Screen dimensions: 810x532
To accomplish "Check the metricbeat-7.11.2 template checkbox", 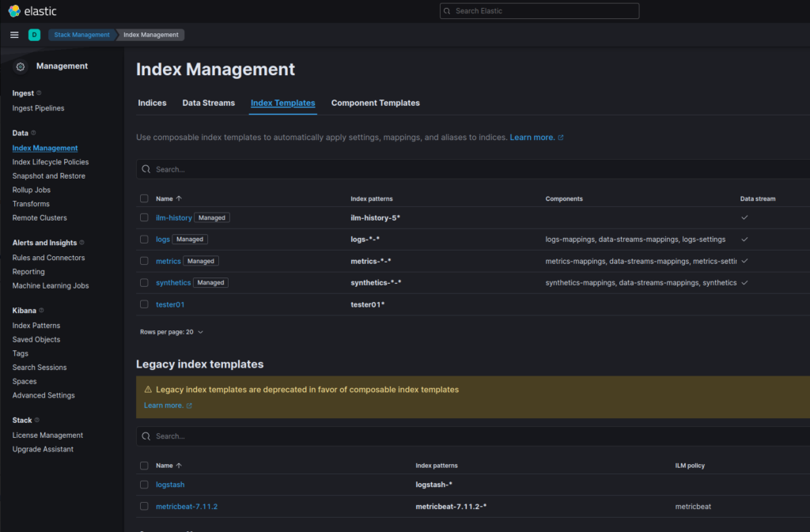I will 144,506.
